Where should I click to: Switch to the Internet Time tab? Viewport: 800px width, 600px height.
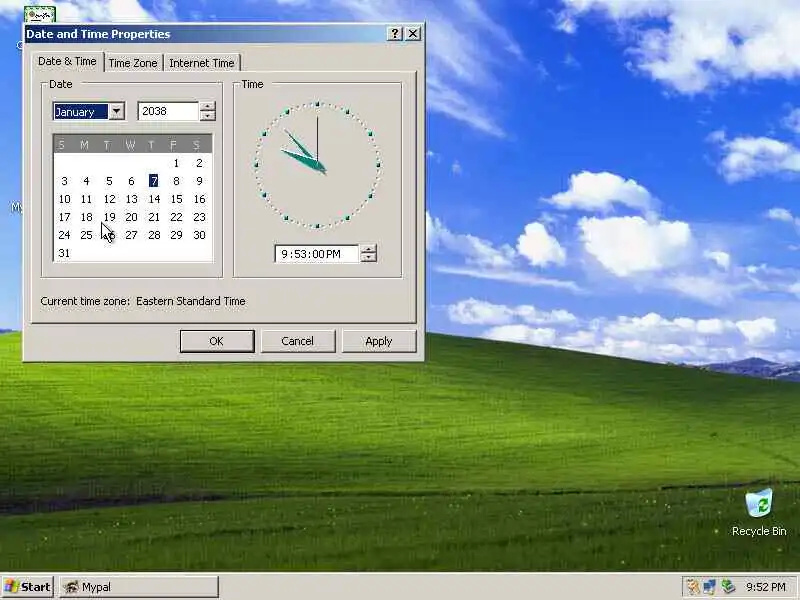[x=202, y=63]
